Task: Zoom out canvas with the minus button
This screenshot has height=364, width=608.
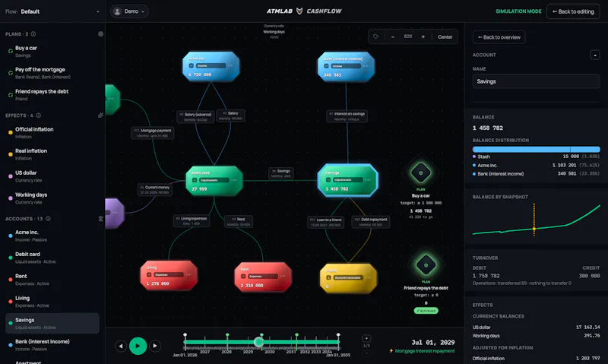Action: (x=393, y=36)
